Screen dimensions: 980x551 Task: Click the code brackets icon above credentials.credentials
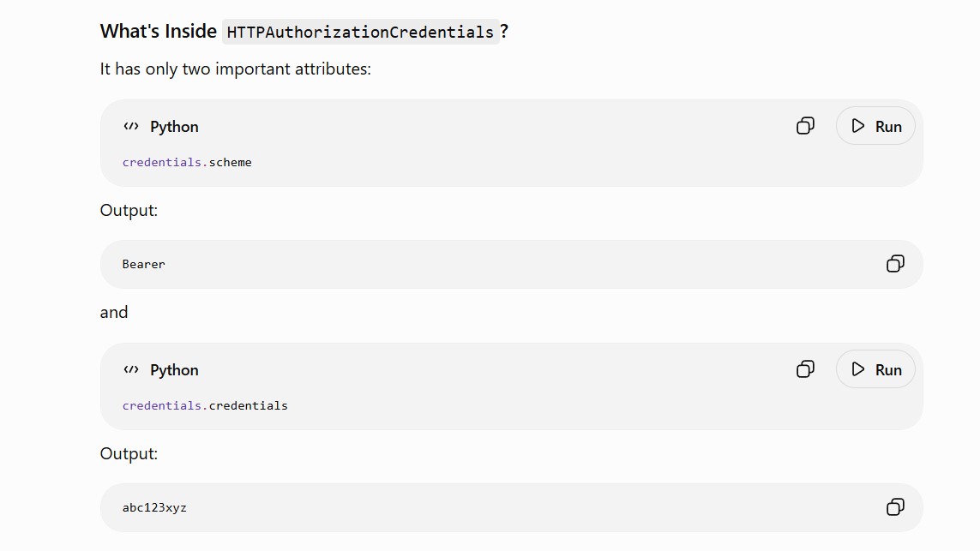click(x=131, y=370)
